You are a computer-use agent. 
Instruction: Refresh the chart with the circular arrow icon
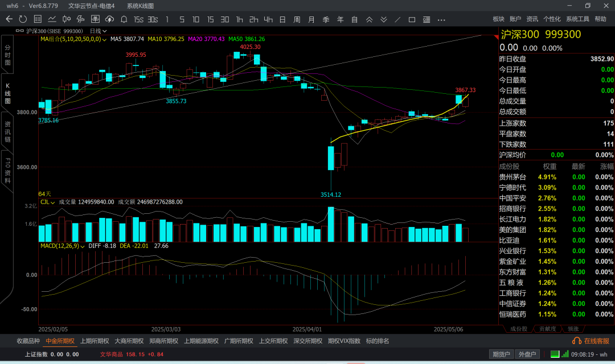(x=23, y=19)
